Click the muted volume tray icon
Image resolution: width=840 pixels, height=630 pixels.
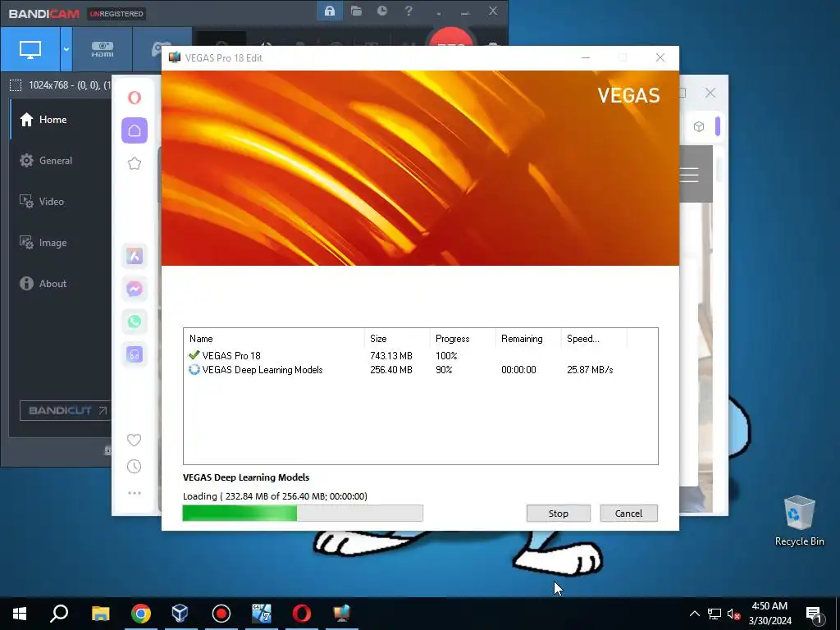tap(734, 614)
